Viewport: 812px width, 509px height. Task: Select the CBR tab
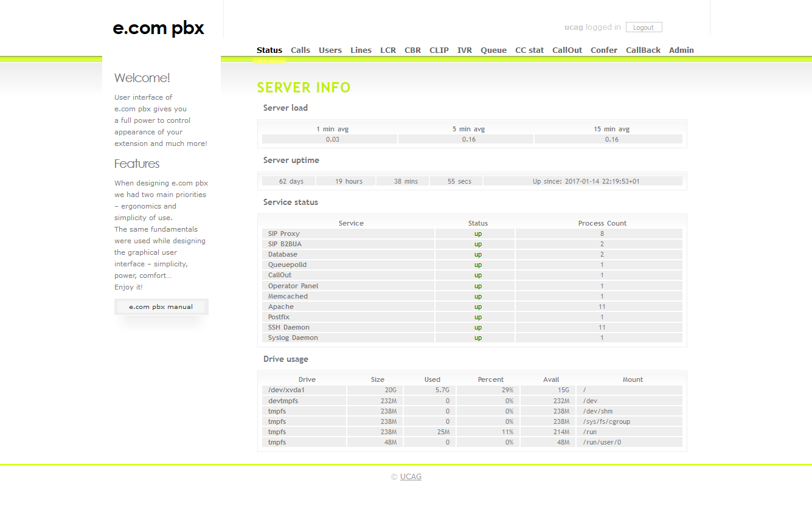point(413,50)
